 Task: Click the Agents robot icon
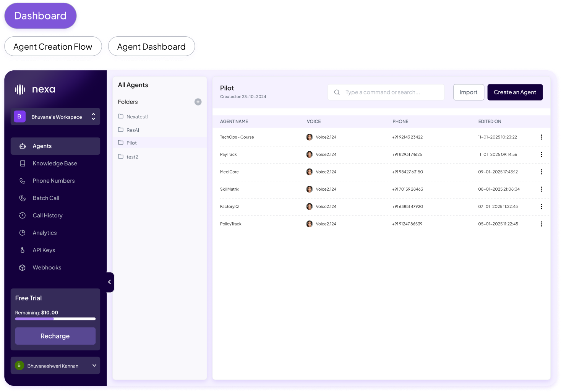(x=23, y=146)
